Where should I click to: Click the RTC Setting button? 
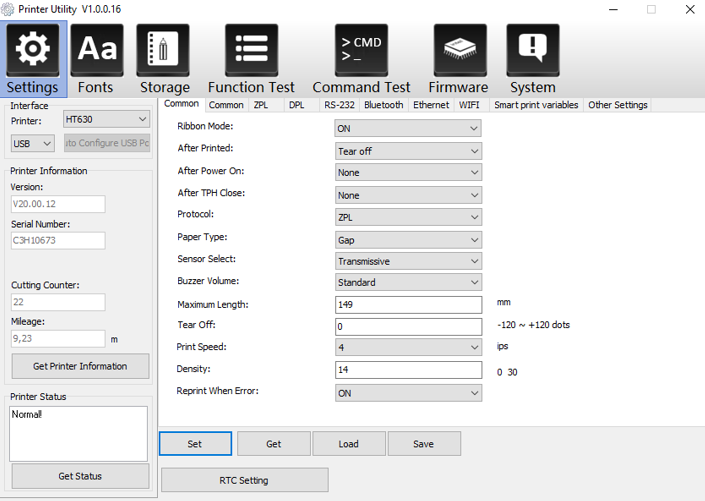click(x=244, y=480)
